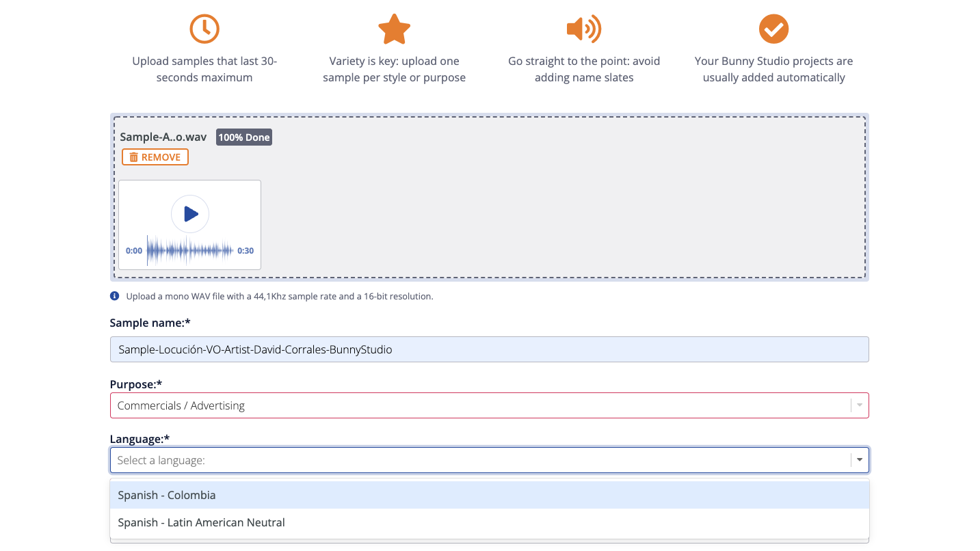
Task: Click the orange star icon
Action: 394,29
